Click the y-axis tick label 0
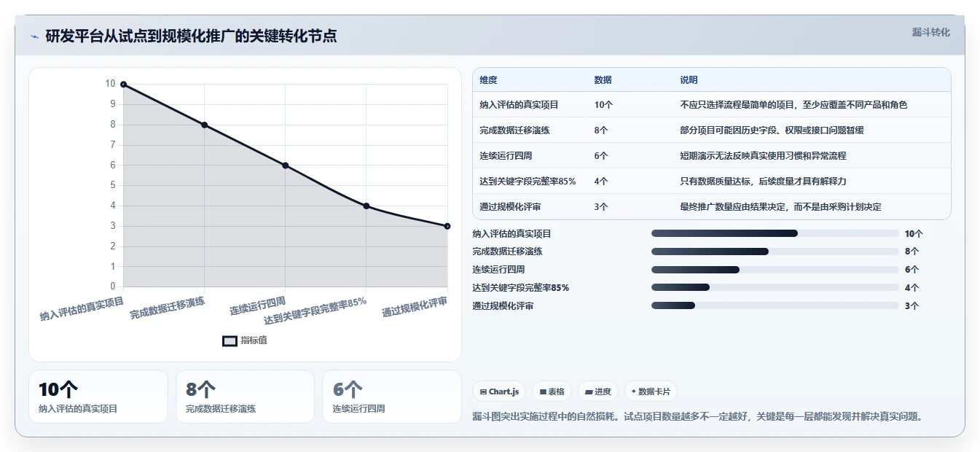 (112, 287)
